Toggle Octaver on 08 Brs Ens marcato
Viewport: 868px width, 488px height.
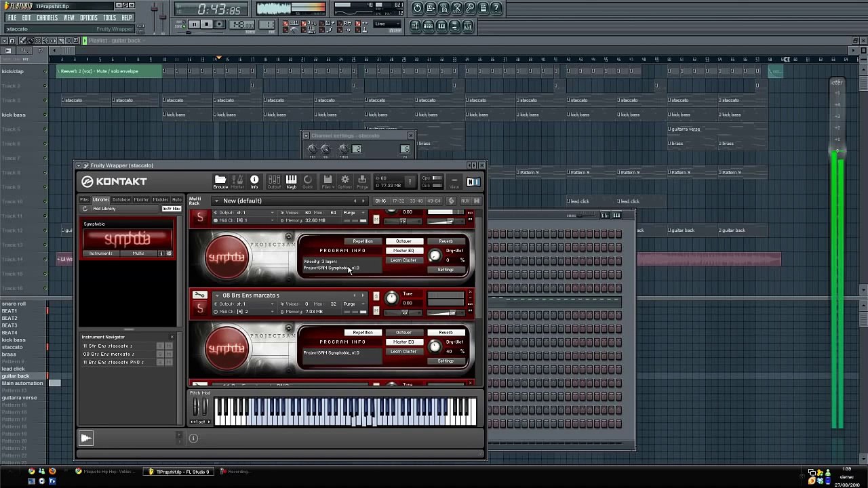pos(403,333)
